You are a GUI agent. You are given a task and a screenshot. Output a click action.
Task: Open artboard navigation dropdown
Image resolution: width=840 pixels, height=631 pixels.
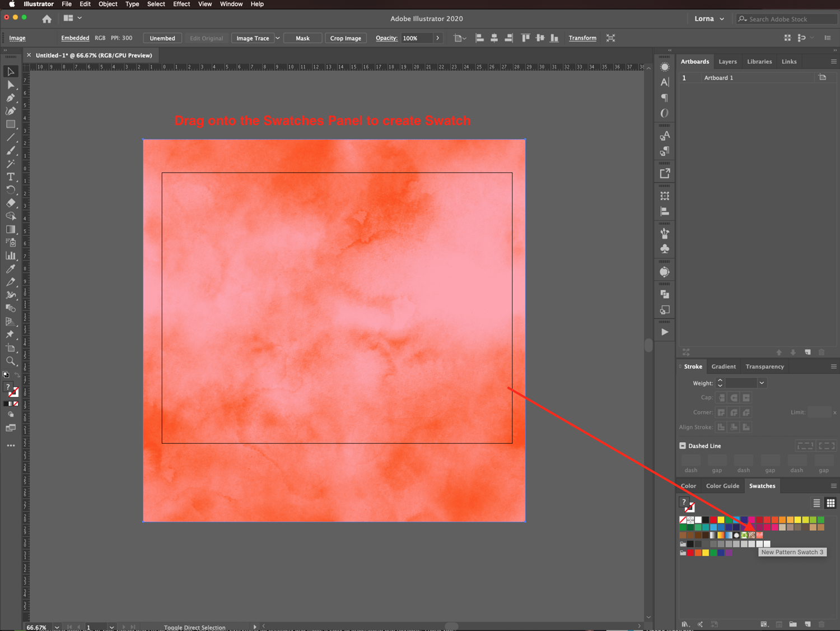(x=111, y=627)
